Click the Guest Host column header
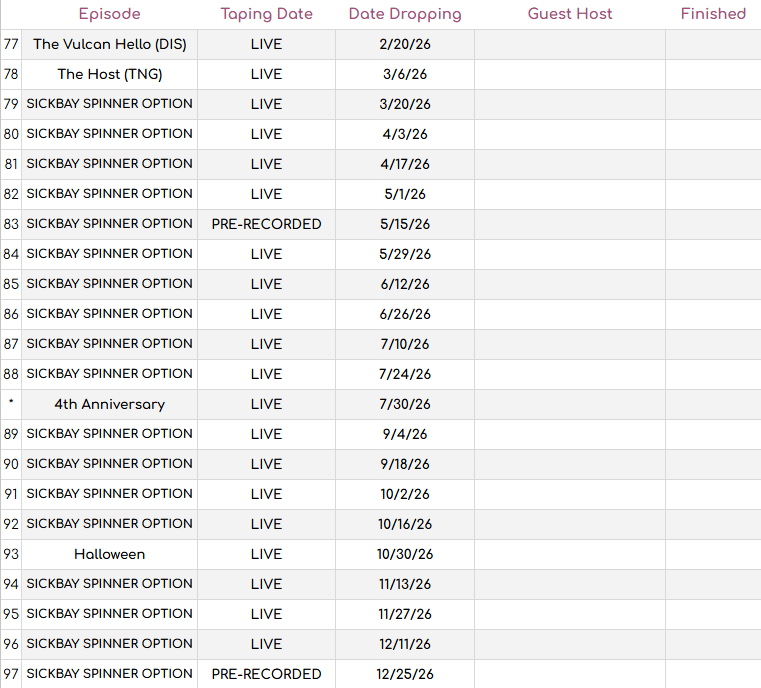This screenshot has height=688, width=761. click(570, 14)
